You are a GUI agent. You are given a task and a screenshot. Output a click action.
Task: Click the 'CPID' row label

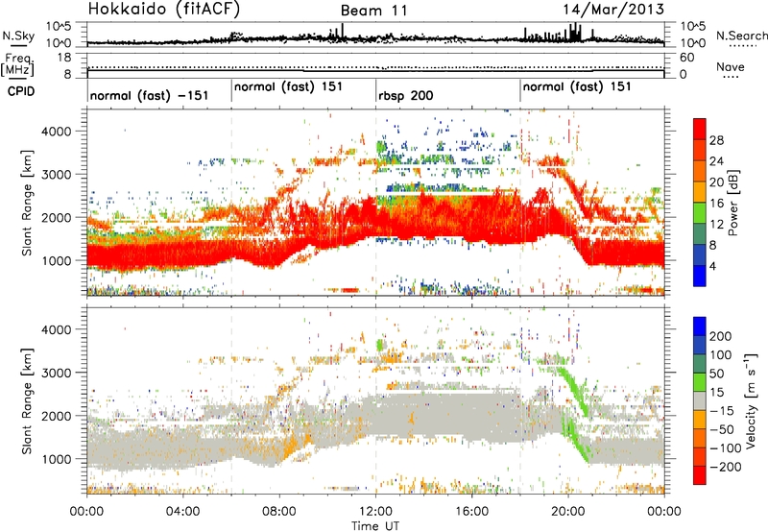(x=21, y=91)
